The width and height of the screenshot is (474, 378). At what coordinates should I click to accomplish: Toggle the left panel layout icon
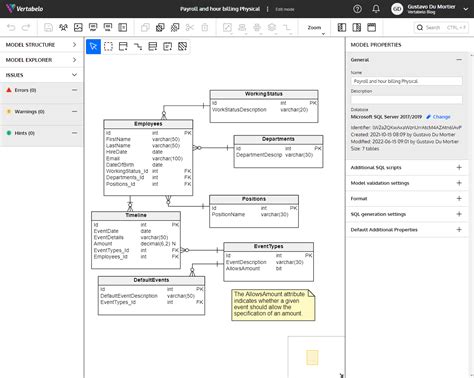click(342, 27)
